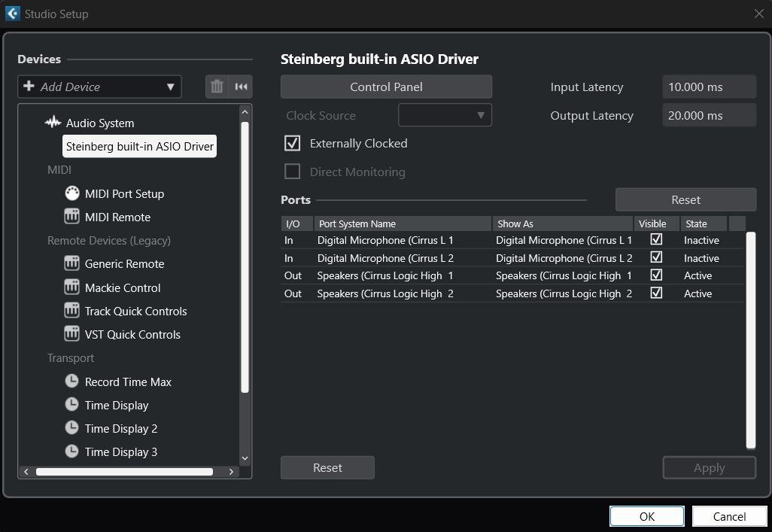Viewport: 772px width, 532px height.
Task: Click the Visible column header
Action: click(x=656, y=223)
